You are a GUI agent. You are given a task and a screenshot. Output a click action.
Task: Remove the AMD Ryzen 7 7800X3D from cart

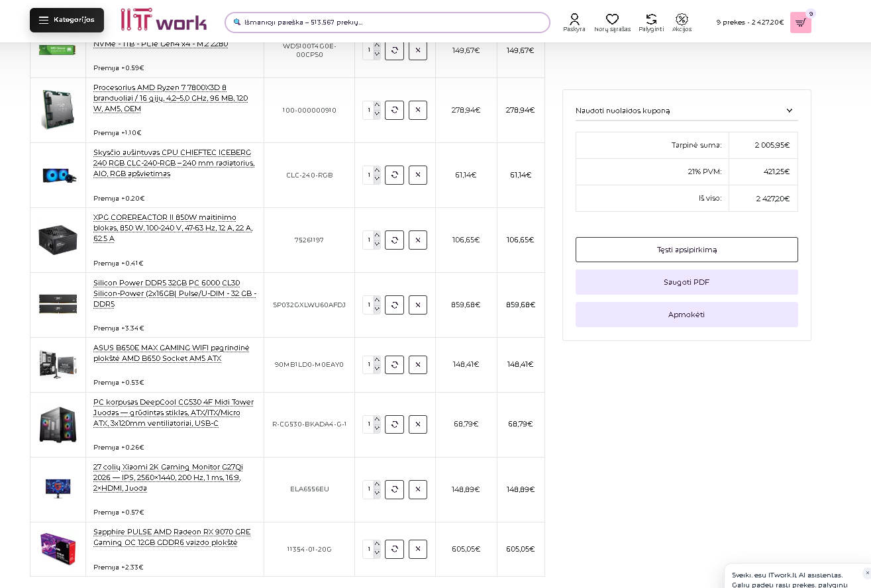coord(418,110)
